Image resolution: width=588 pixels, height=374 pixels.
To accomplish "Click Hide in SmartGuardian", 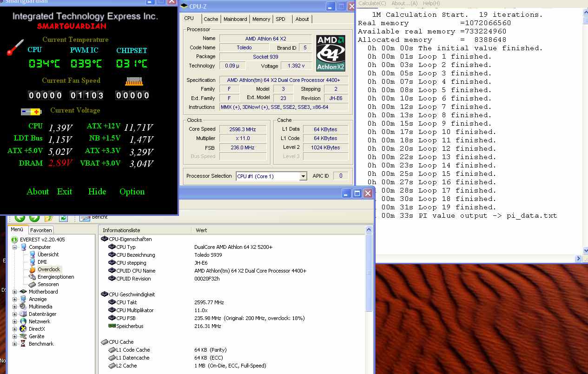I will coord(97,192).
